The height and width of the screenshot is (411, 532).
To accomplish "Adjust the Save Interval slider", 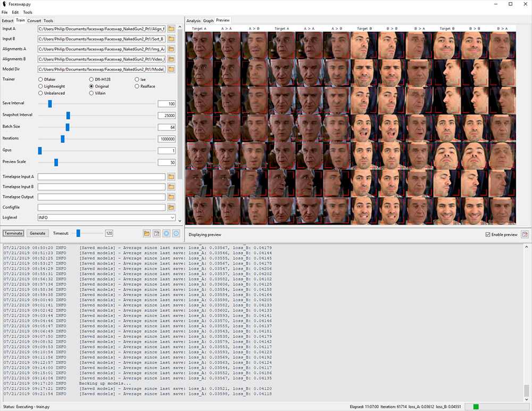I will point(50,104).
